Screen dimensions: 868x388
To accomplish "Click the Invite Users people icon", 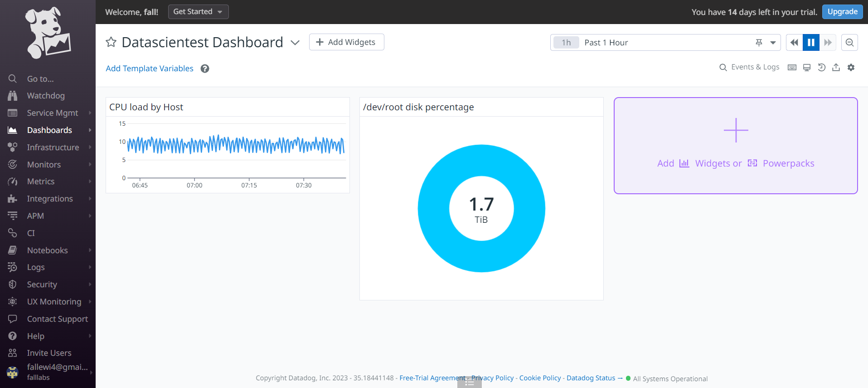I will 13,353.
